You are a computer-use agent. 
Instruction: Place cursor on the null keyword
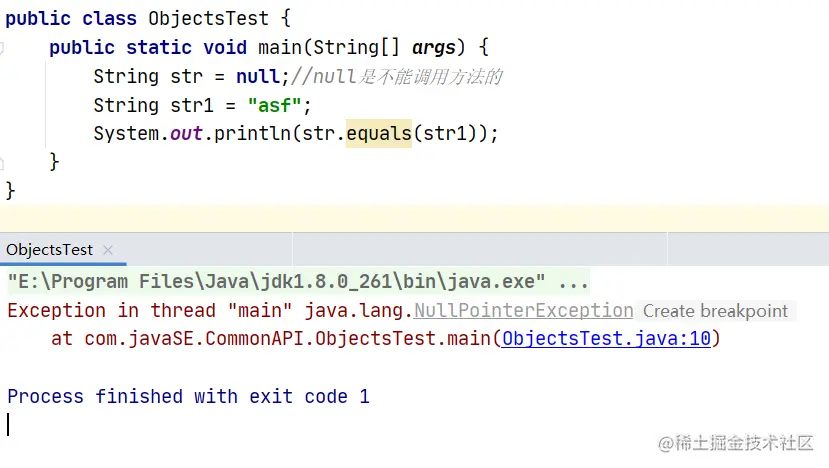258,76
